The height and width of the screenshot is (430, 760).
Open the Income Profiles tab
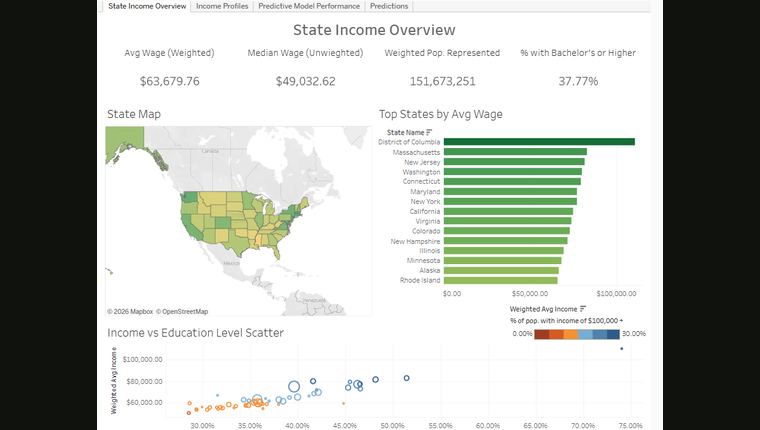tap(222, 6)
